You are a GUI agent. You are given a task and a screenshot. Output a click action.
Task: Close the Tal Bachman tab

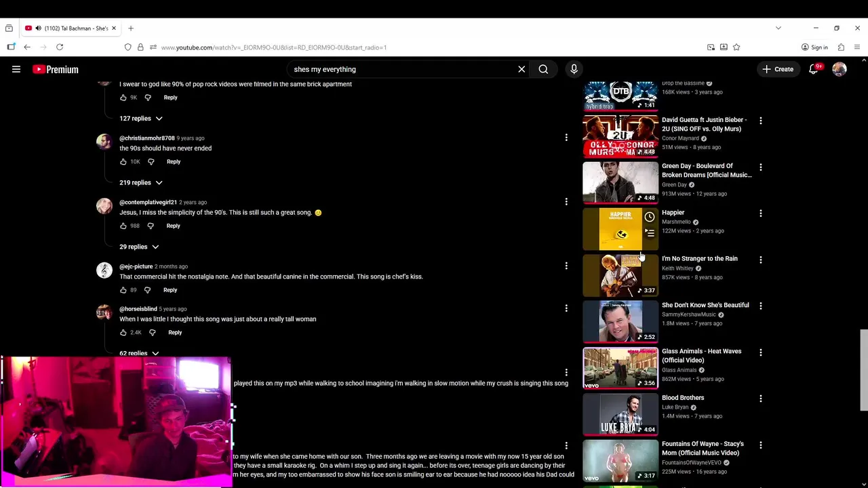coord(114,28)
